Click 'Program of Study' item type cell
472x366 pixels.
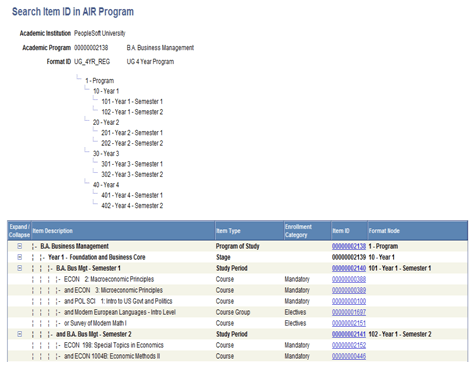[x=238, y=246]
